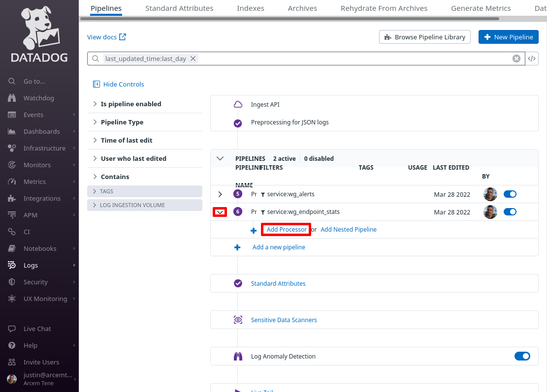Open Metrics gauge icon
This screenshot has height=392, width=547.
point(12,181)
